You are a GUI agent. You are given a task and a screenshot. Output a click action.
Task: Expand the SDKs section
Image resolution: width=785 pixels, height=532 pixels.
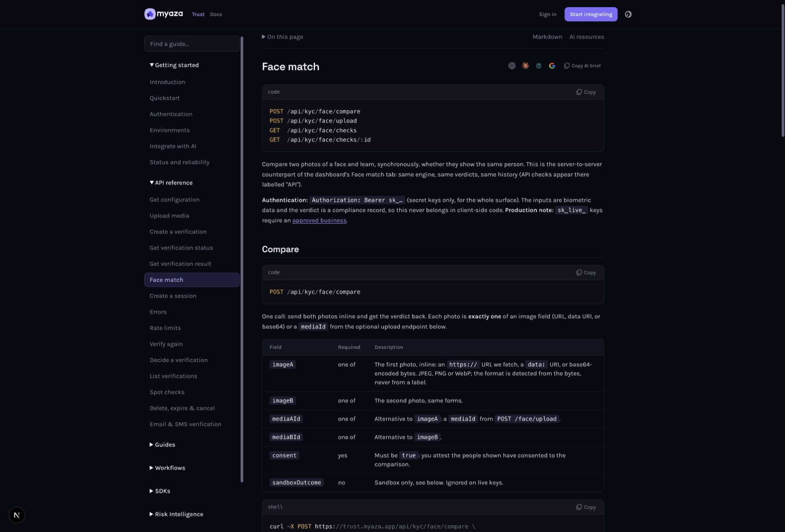pos(160,491)
